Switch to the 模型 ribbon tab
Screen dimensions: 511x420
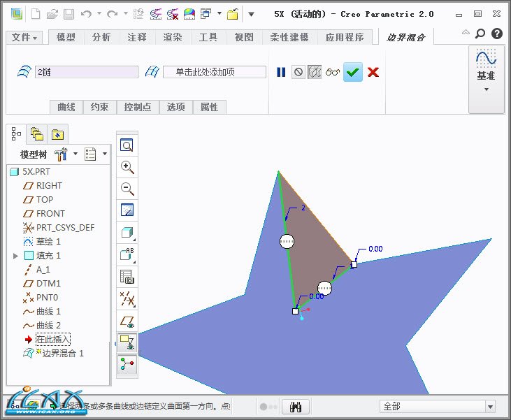pyautogui.click(x=66, y=37)
